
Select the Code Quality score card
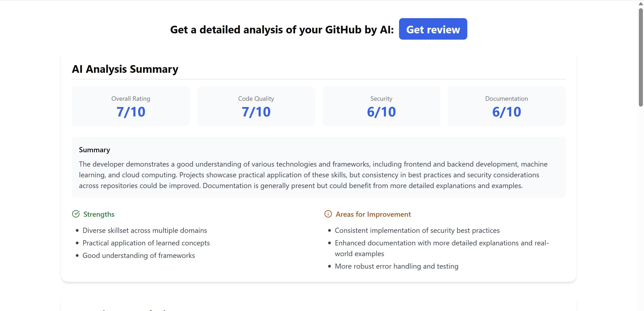256,106
